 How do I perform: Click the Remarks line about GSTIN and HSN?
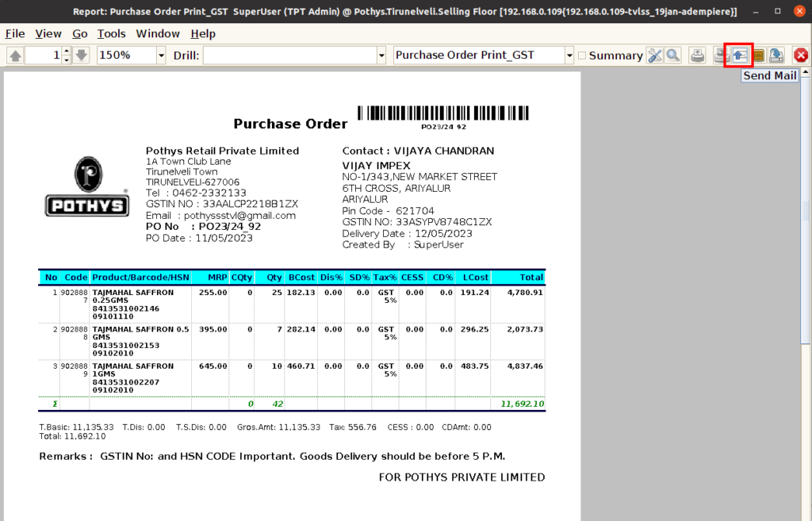coord(272,456)
